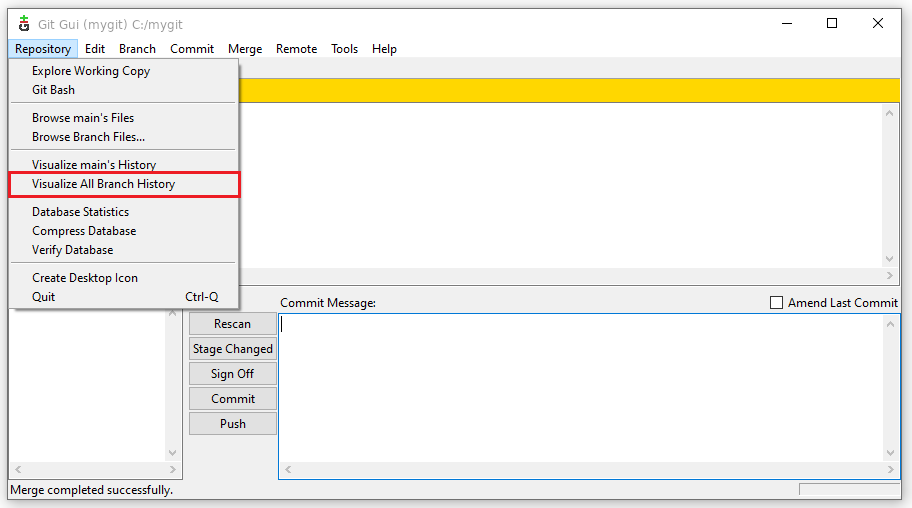912x508 pixels.
Task: Click the Stage Changed button
Action: point(233,349)
